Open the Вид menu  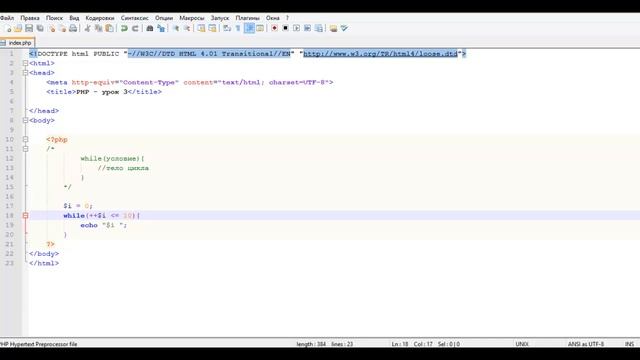tap(74, 18)
